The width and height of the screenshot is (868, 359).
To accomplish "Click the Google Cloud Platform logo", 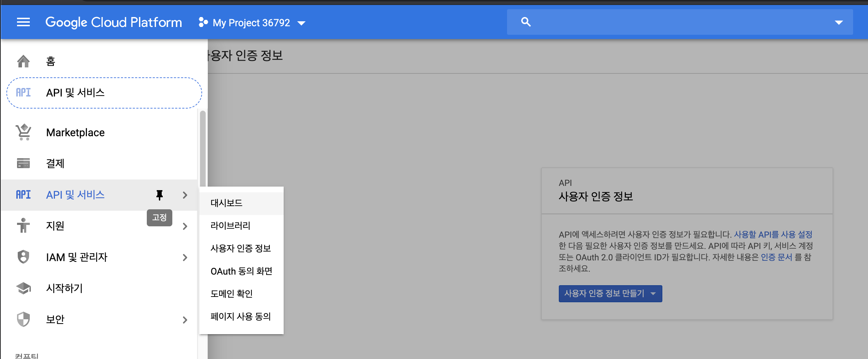I will click(113, 22).
